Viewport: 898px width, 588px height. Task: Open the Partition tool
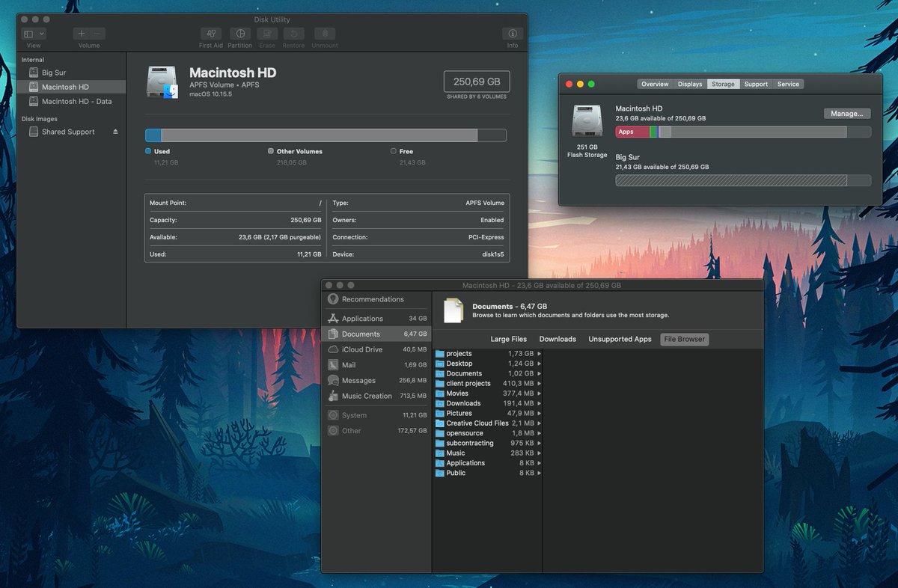point(240,35)
